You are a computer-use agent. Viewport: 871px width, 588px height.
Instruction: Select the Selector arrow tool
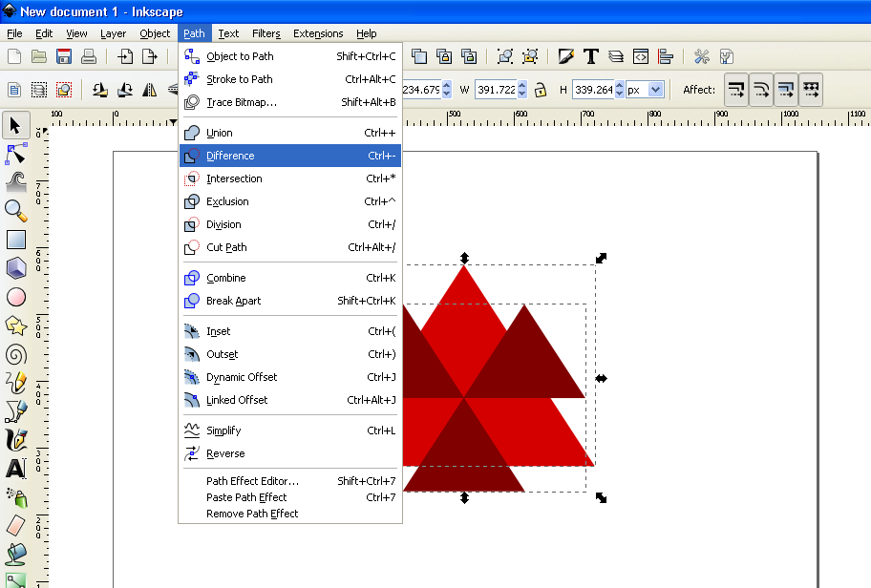pos(15,125)
